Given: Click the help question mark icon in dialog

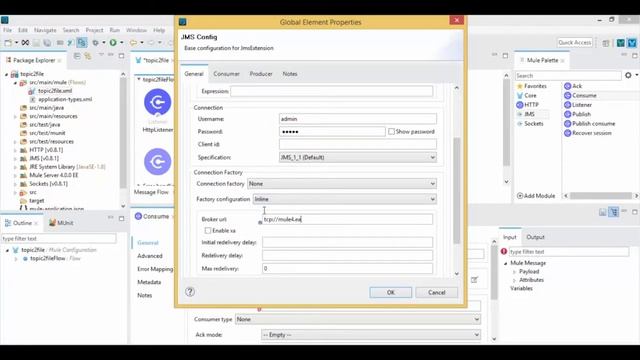Looking at the screenshot, I should (190, 291).
